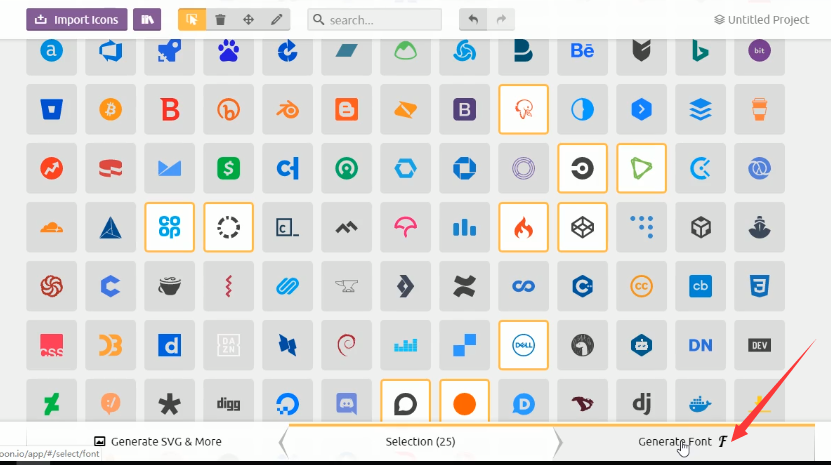Select the Chase octagon icon
Viewport: 831px width, 465px height.
[464, 169]
